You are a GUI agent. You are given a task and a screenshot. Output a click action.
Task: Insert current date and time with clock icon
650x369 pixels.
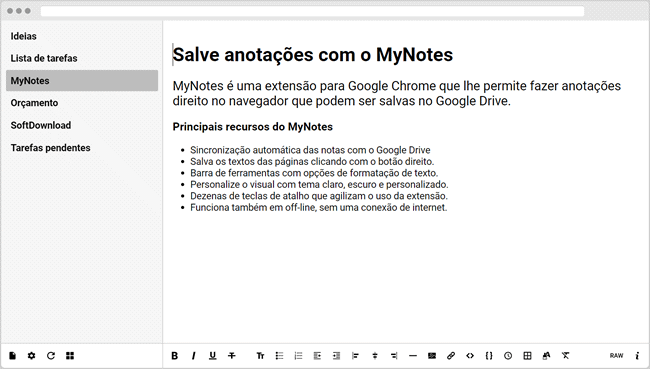(508, 356)
